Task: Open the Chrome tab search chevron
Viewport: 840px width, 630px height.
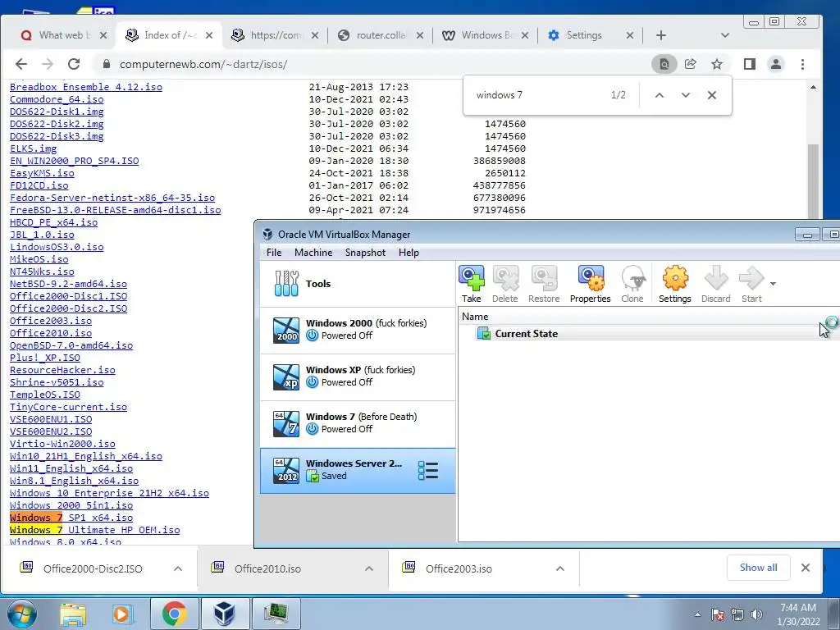Action: (x=725, y=35)
